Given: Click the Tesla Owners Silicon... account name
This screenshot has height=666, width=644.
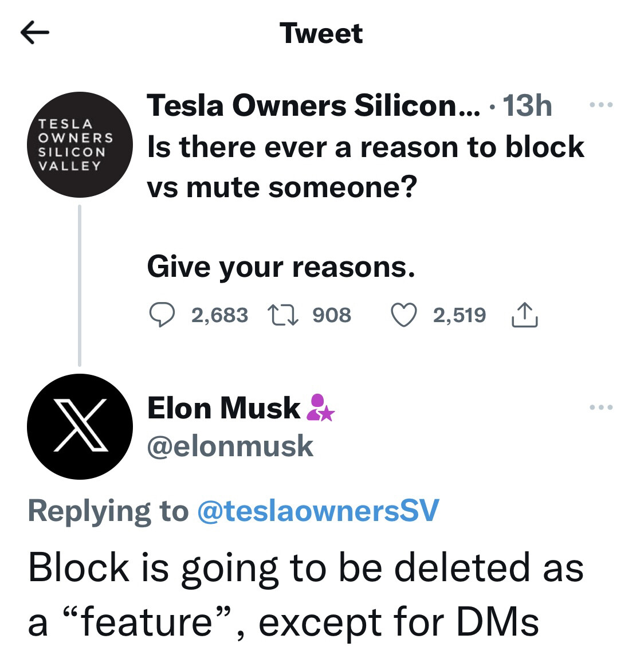Looking at the screenshot, I should click(313, 105).
